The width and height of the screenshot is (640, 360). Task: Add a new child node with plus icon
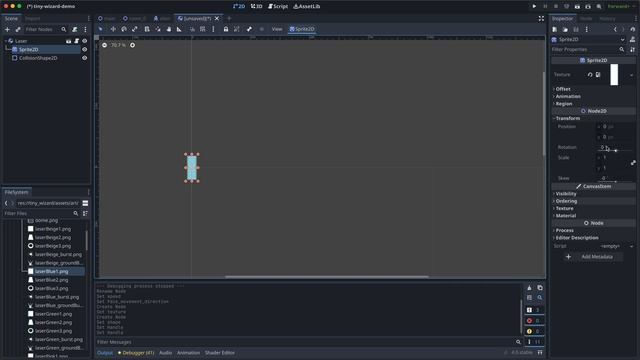(7, 29)
